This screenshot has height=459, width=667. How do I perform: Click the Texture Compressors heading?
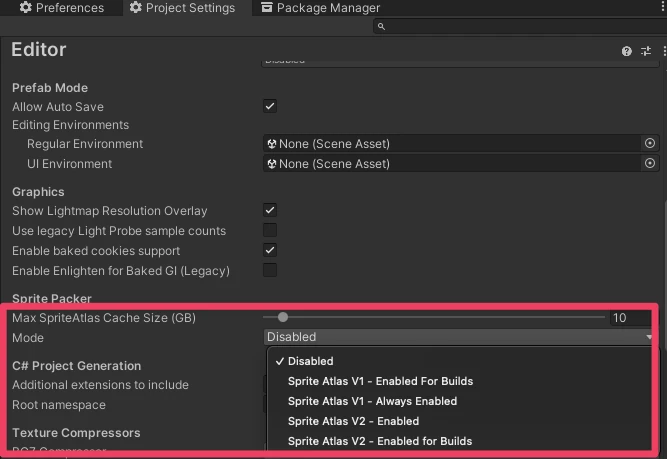pyautogui.click(x=76, y=433)
